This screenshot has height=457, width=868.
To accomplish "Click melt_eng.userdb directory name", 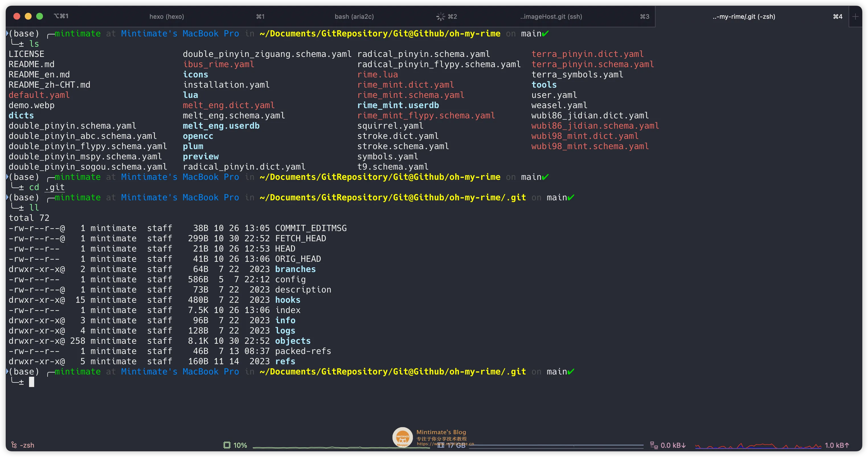I will (221, 125).
